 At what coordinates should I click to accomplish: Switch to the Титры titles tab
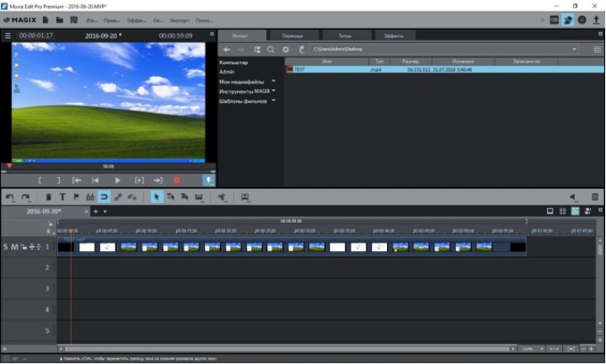tap(345, 36)
